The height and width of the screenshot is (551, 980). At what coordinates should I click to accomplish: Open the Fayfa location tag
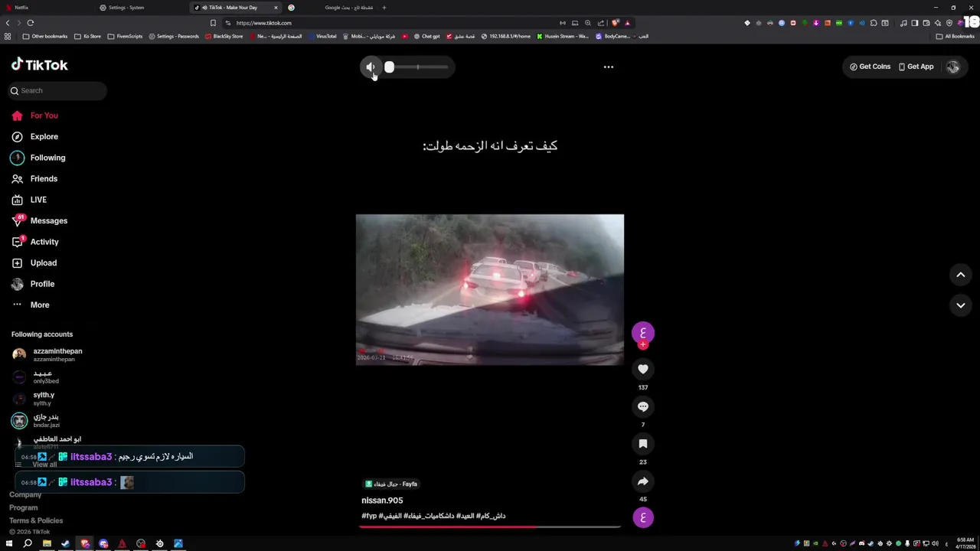pos(391,484)
